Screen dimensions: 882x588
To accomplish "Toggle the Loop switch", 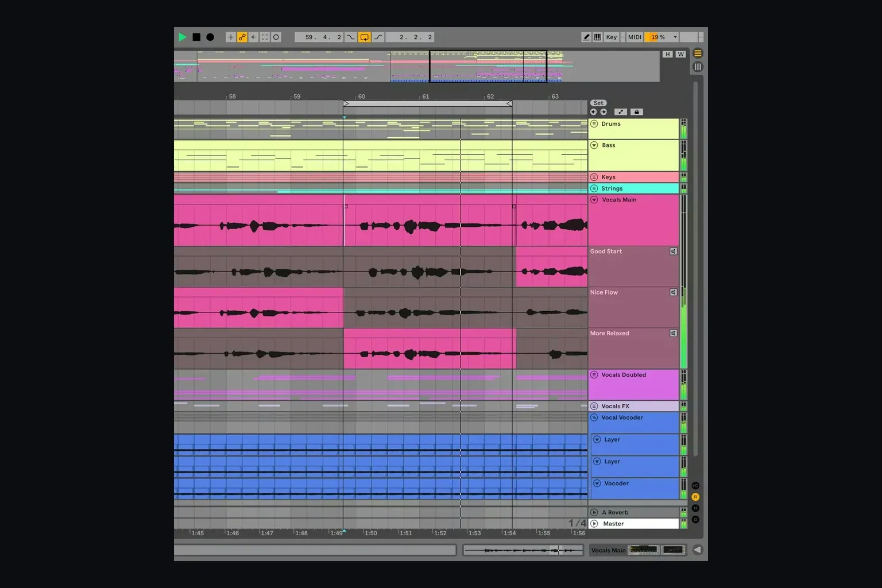I will click(365, 37).
